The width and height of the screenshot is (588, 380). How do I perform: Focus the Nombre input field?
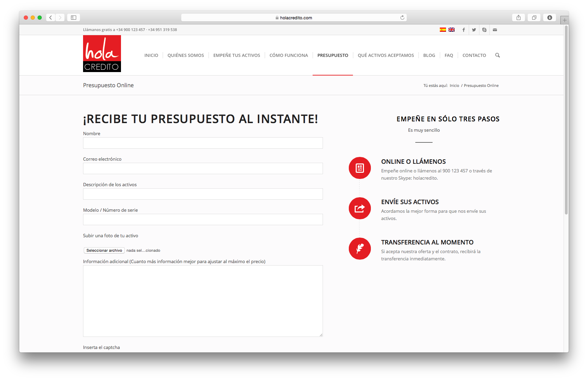(x=203, y=143)
